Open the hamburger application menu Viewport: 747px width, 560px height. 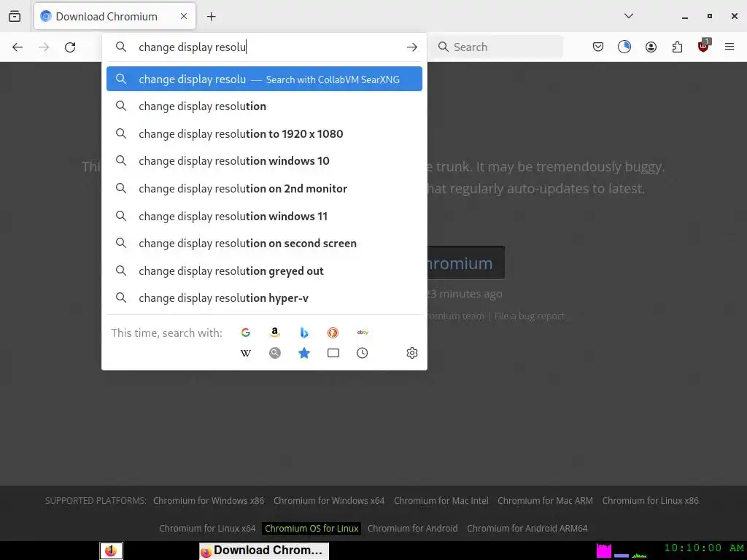coord(729,47)
